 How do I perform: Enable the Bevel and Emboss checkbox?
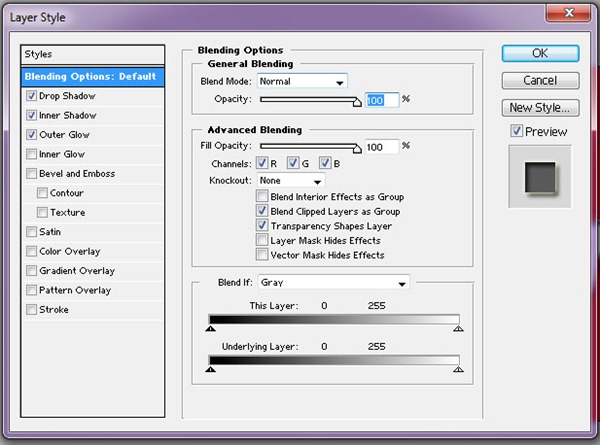tap(31, 173)
